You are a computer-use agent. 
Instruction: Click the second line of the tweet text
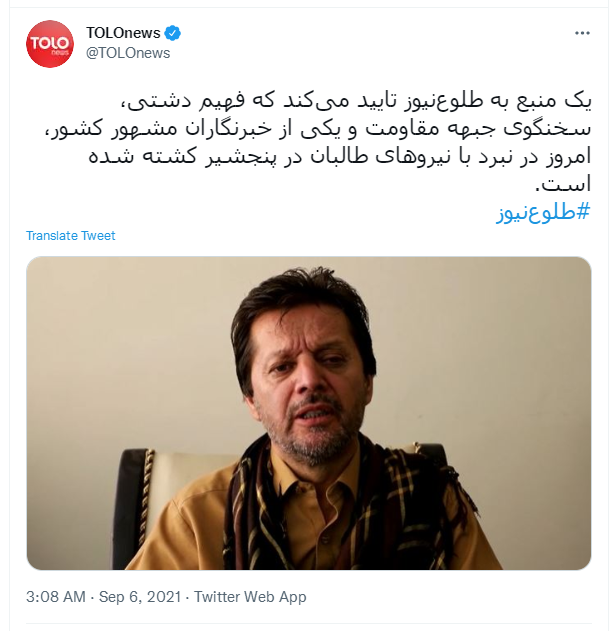(x=318, y=129)
